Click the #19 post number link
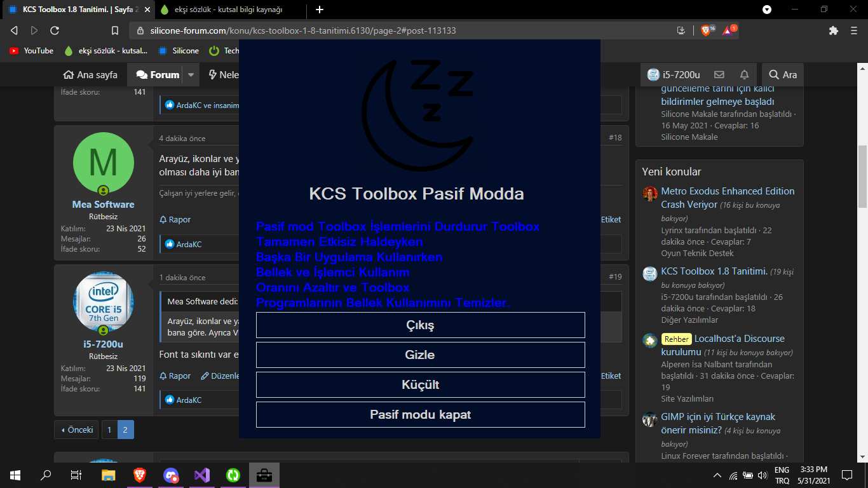868x488 pixels. click(615, 277)
